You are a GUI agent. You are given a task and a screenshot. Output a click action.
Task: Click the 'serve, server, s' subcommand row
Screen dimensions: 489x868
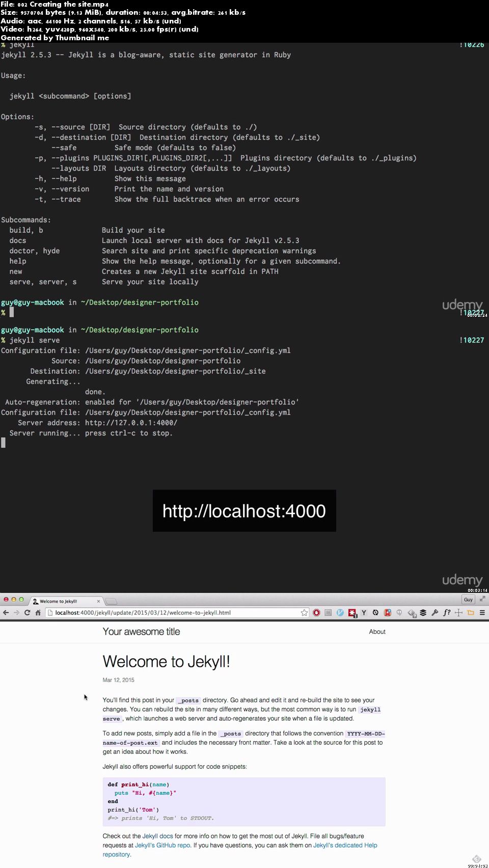click(x=104, y=282)
